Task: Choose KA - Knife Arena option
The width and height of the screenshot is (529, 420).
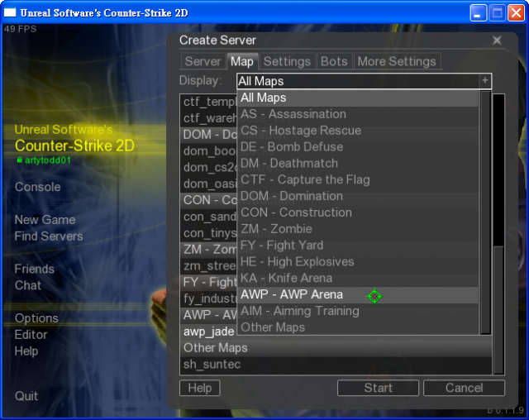Action: (x=358, y=278)
